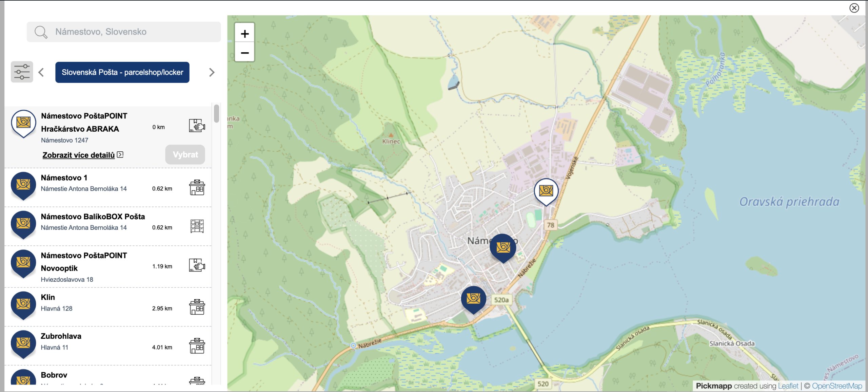The height and width of the screenshot is (392, 868).
Task: Click post office icon for Námestovo 1
Action: click(197, 187)
